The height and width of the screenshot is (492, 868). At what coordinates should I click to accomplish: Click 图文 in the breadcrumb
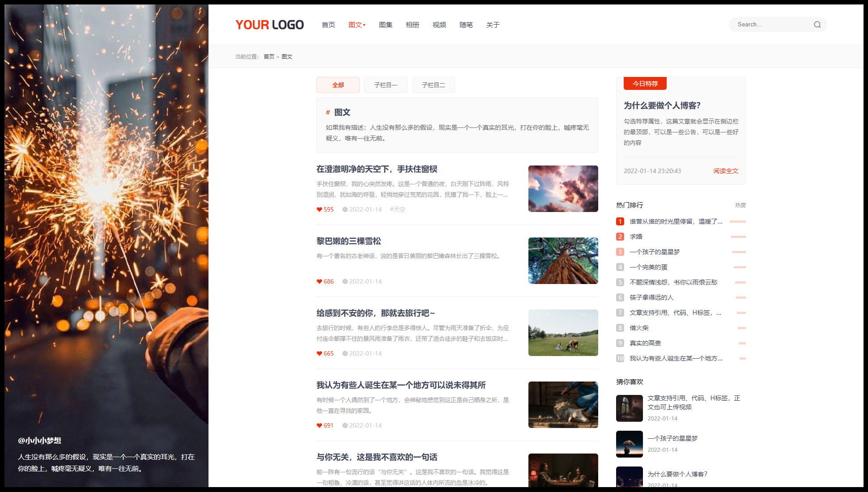pyautogui.click(x=287, y=57)
